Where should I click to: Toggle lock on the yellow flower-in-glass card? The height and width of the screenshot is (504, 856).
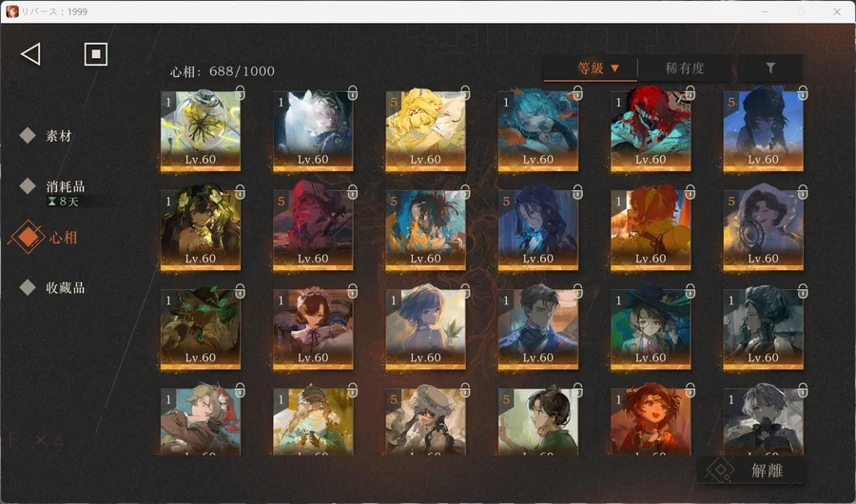(x=240, y=93)
